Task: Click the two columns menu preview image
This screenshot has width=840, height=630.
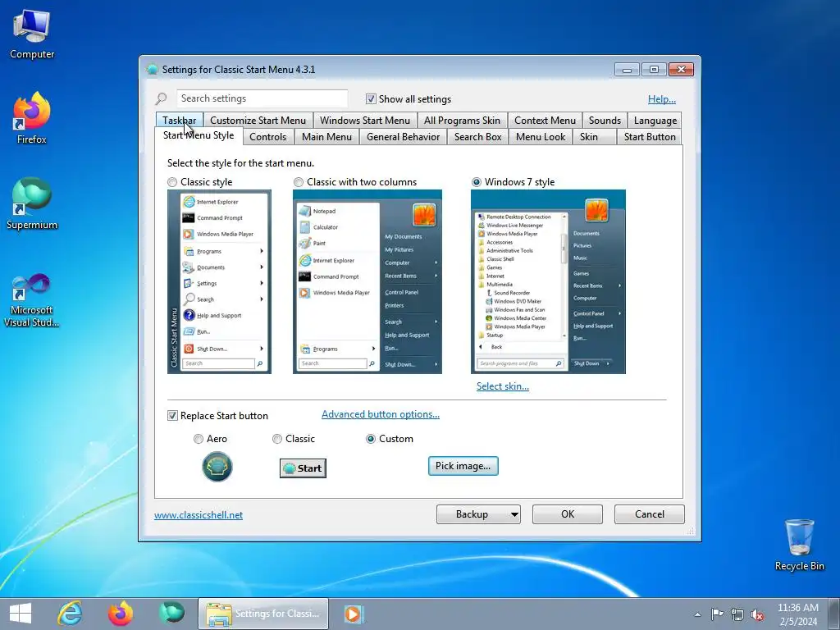Action: (x=367, y=282)
